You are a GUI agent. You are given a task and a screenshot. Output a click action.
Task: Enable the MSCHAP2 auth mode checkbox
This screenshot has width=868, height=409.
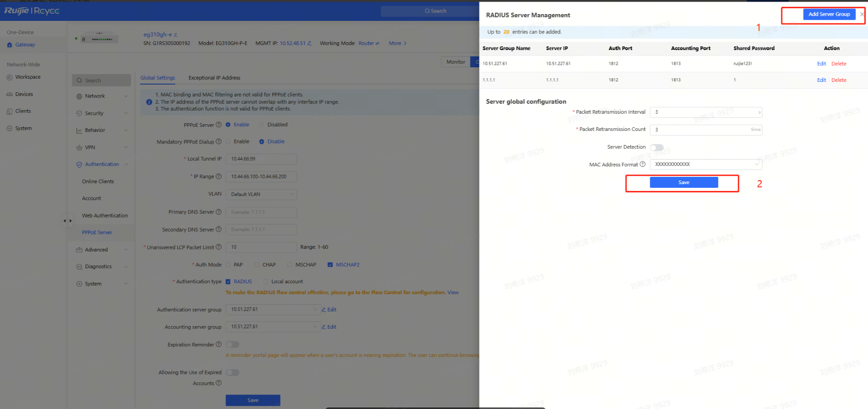[x=330, y=265]
